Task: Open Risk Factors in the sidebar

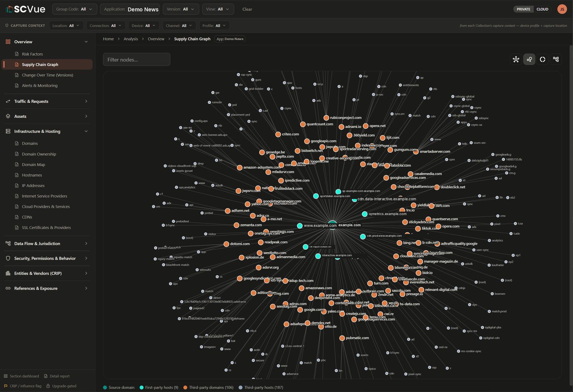Action: (x=32, y=54)
